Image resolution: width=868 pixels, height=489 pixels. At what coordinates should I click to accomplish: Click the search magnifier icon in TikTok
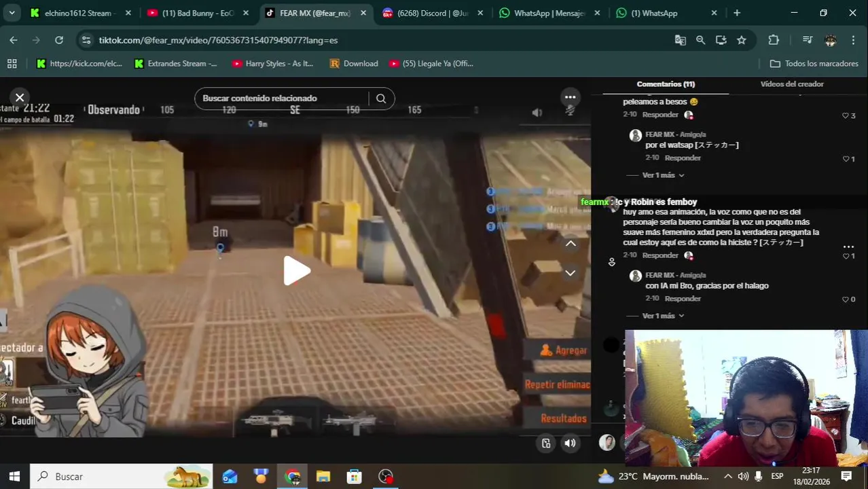coord(381,98)
